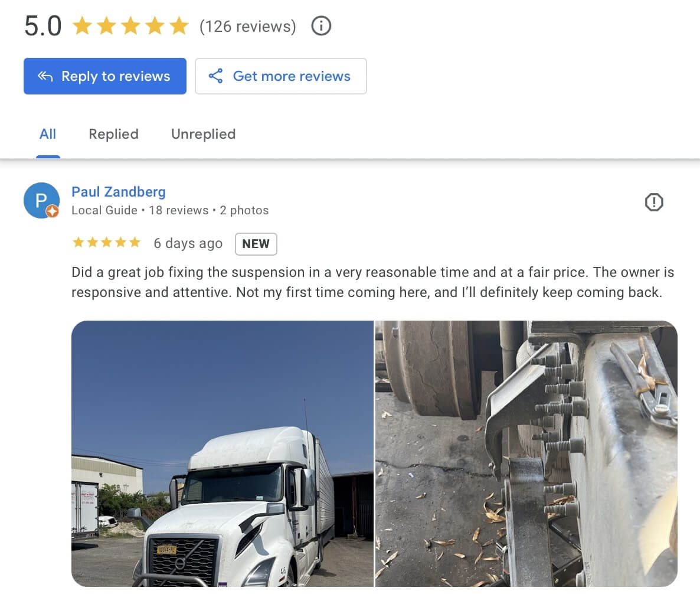This screenshot has height=594, width=700.
Task: Click the review's five yellow stars
Action: pyautogui.click(x=106, y=243)
